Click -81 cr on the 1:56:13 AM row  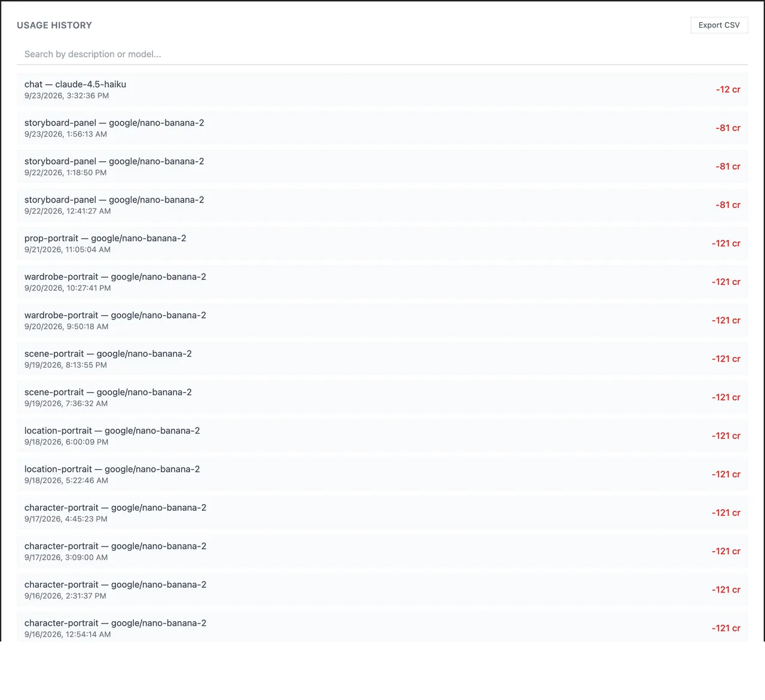tap(728, 128)
